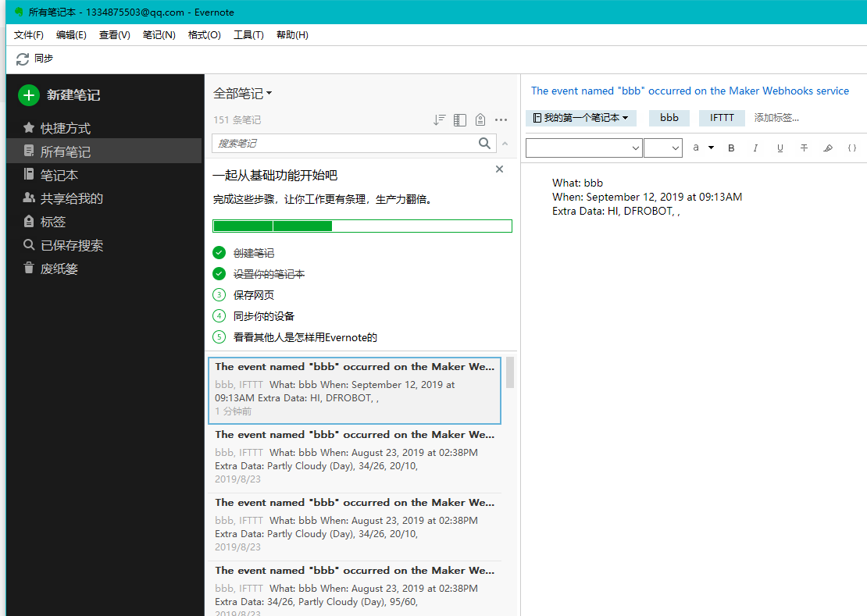This screenshot has width=867, height=616.
Task: Toggle underline formatting
Action: pyautogui.click(x=780, y=148)
